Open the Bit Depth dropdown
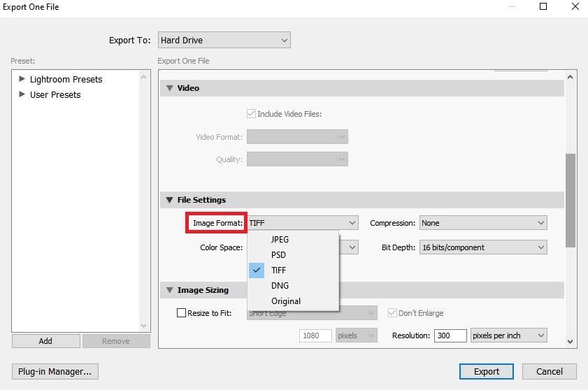The image size is (588, 390). (483, 247)
